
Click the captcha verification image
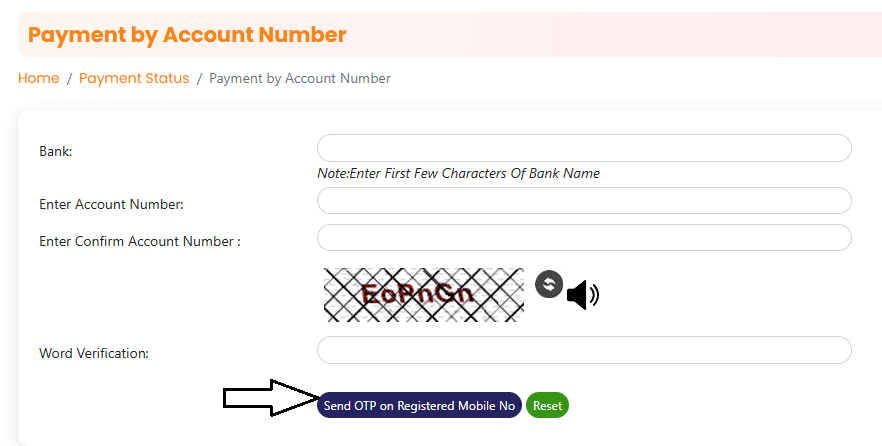pyautogui.click(x=423, y=294)
